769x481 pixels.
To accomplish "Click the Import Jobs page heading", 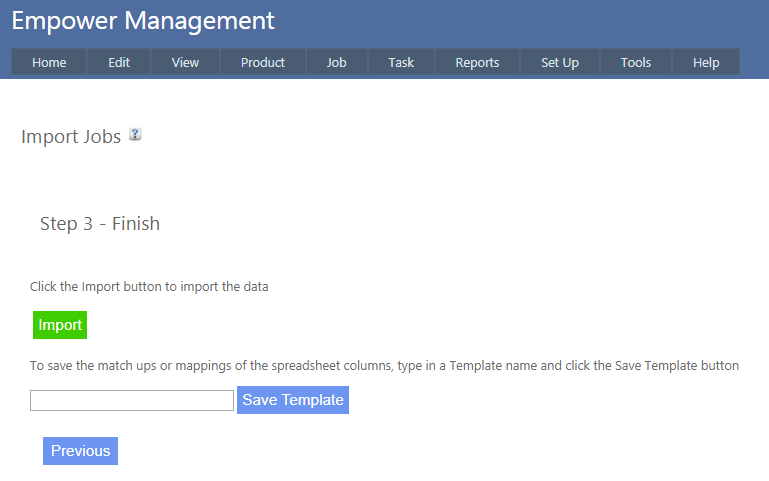I will [71, 136].
